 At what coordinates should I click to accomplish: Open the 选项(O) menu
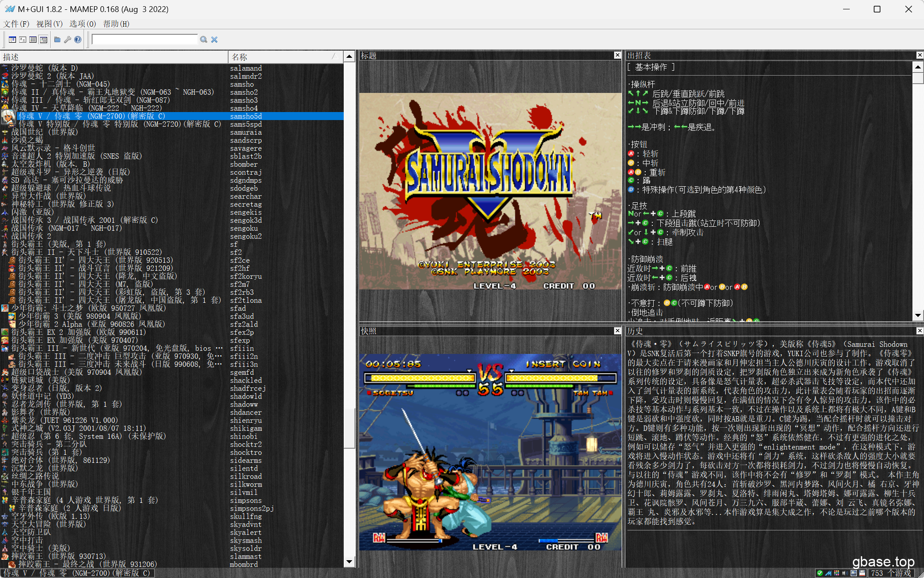click(83, 24)
